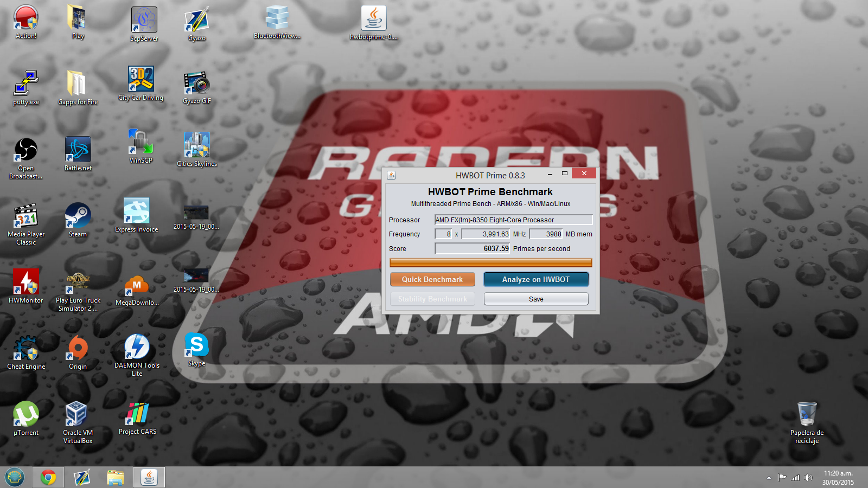
Task: Start the Quick Benchmark
Action: pyautogui.click(x=432, y=279)
